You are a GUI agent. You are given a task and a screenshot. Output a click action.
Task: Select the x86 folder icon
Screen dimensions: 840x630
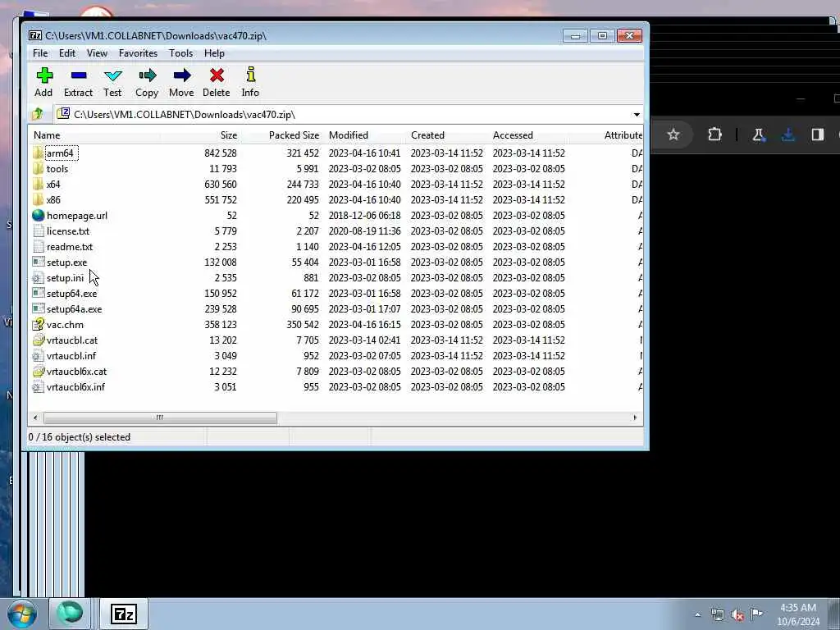point(38,199)
